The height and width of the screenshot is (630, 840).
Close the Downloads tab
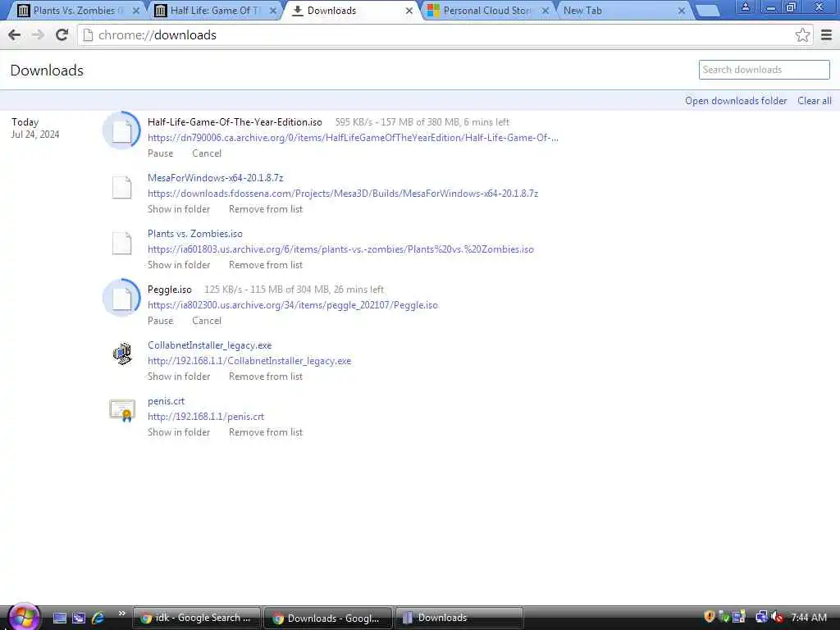coord(409,10)
